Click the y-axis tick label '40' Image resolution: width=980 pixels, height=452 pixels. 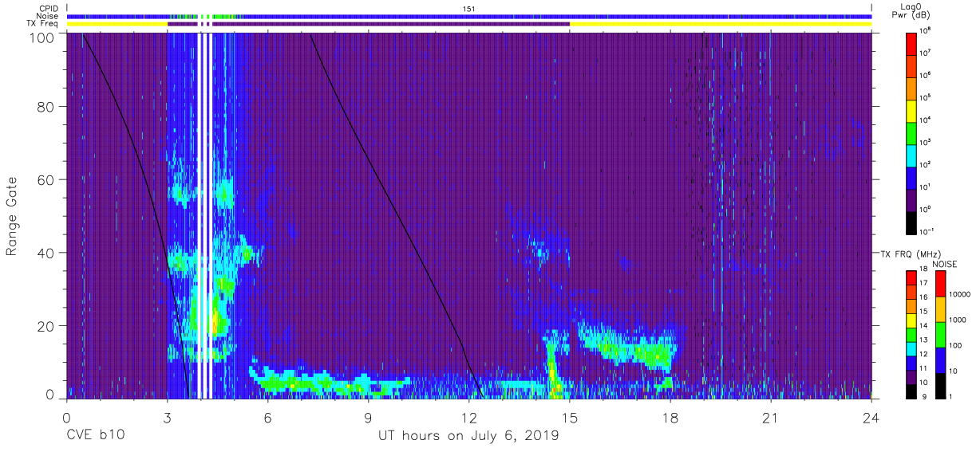pos(45,253)
